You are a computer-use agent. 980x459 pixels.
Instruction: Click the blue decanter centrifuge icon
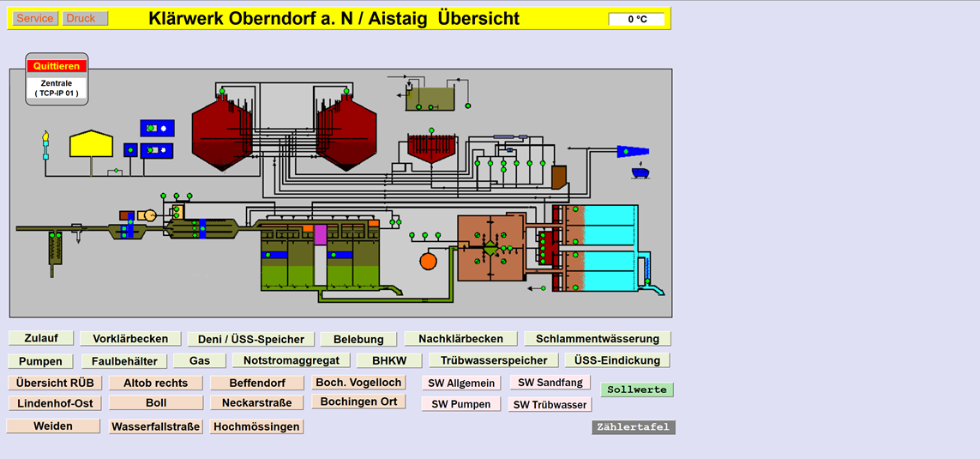(633, 151)
